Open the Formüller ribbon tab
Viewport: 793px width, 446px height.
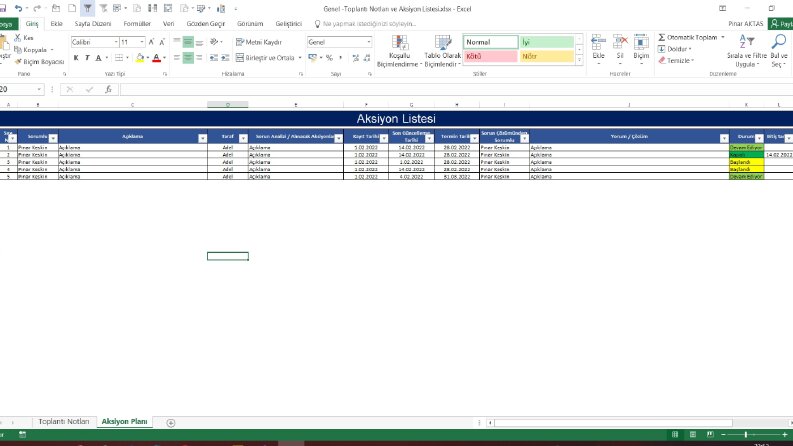tap(137, 24)
